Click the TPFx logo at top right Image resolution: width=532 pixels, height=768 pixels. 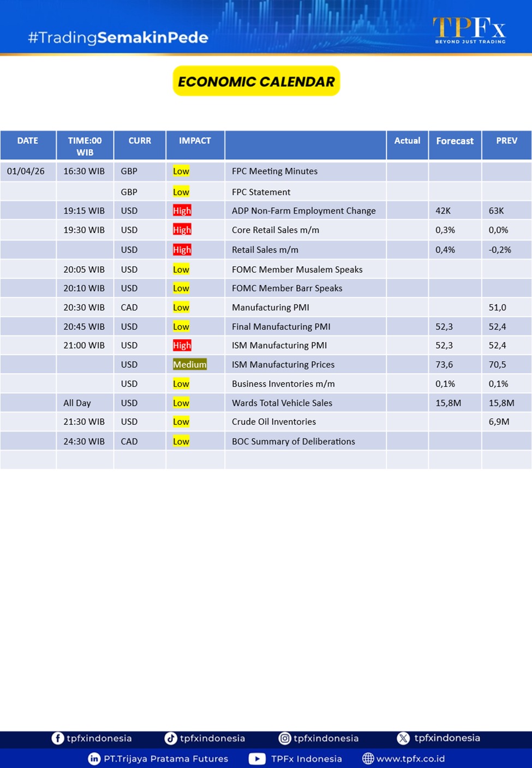point(469,29)
